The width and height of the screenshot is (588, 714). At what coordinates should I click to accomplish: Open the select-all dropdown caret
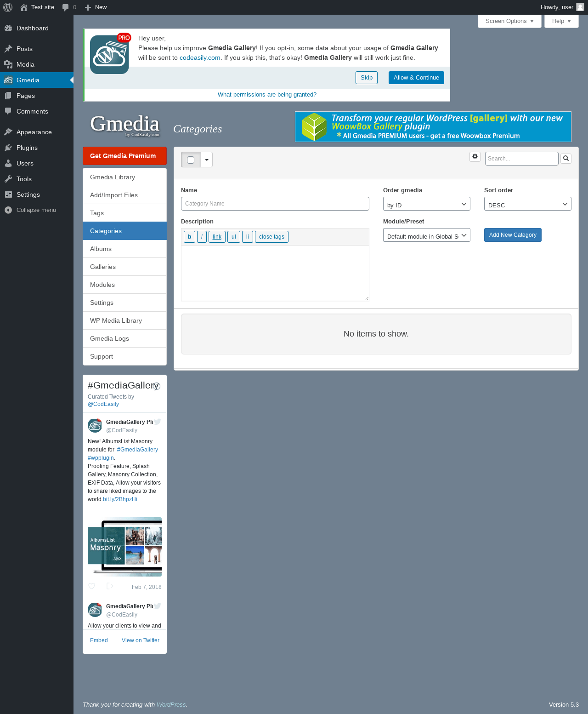(207, 160)
